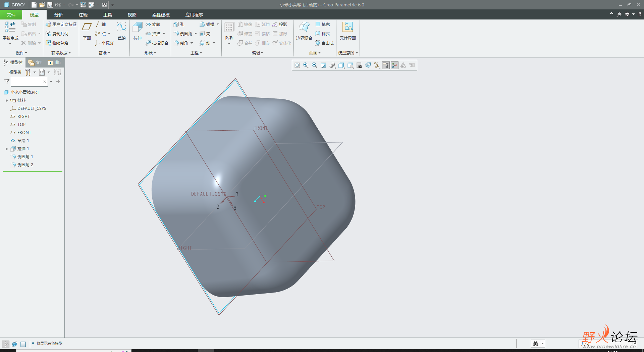The width and height of the screenshot is (644, 352).
Task: Open the 编辑 group dropdown
Action: pyautogui.click(x=258, y=53)
